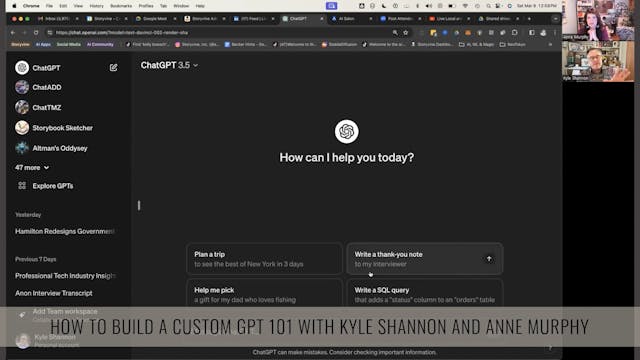Open the ChatTMZ custom GPT

[38, 107]
